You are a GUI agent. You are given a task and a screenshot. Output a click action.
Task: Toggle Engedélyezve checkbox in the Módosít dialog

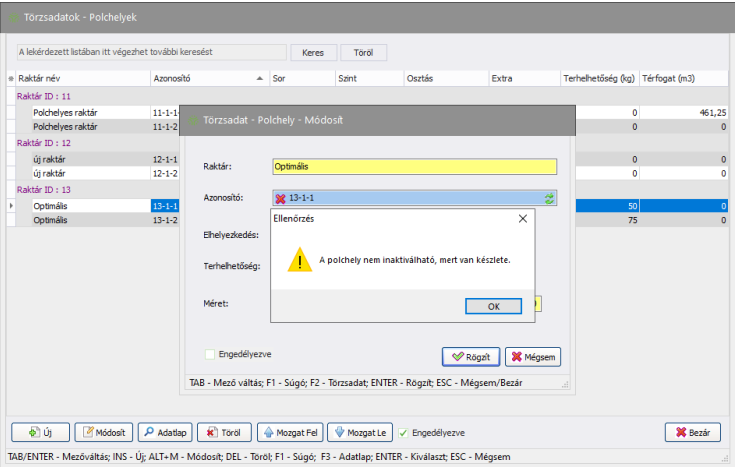(209, 354)
